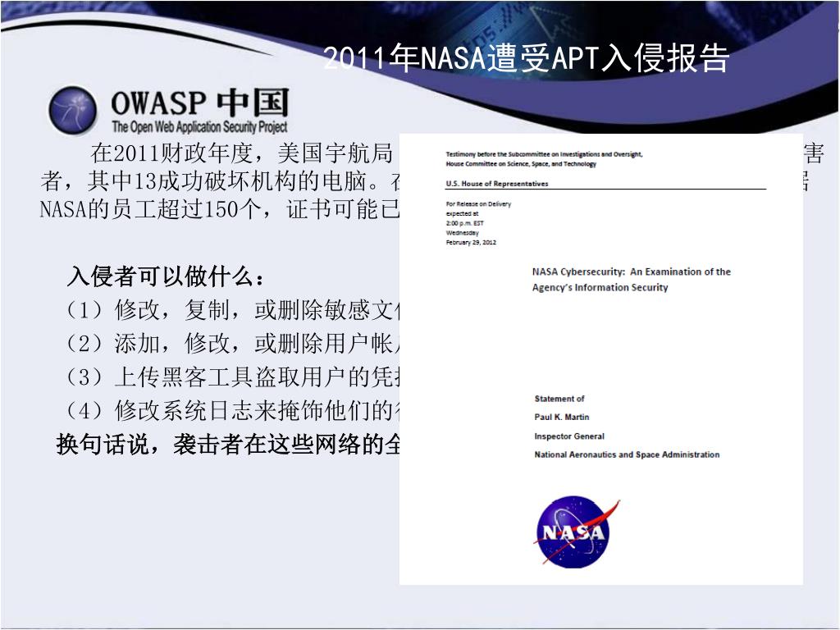Click list item '（4）修改系统日志来掩饰他们的'
Viewport: 840px width, 630px height.
tap(231, 411)
